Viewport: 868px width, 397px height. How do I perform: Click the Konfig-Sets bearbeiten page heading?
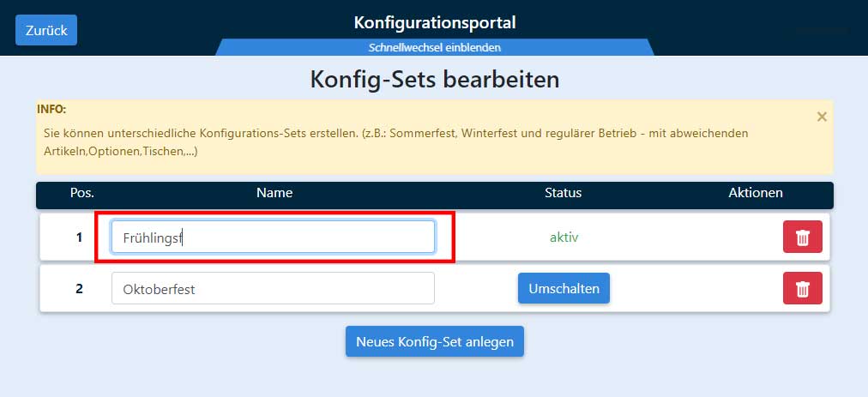tap(435, 79)
